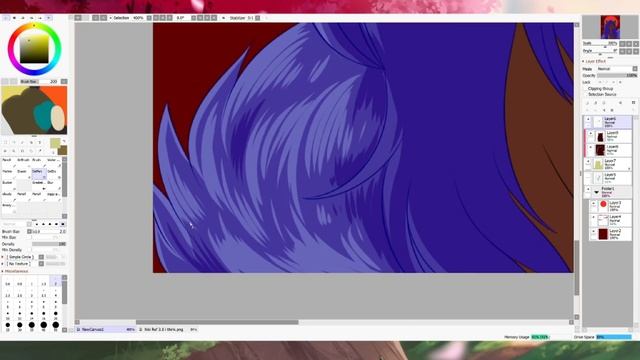This screenshot has height=360, width=640.
Task: Toggle the color wheel panel icon
Action: [x=6, y=18]
